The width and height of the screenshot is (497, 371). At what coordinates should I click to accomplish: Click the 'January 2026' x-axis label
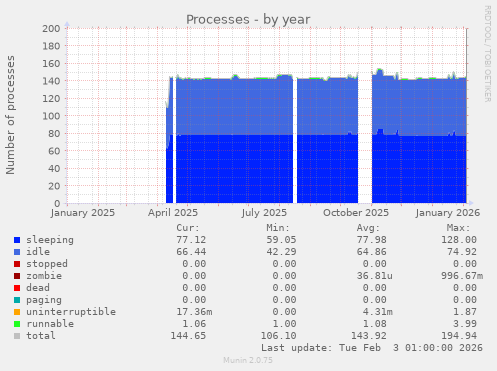(x=448, y=213)
